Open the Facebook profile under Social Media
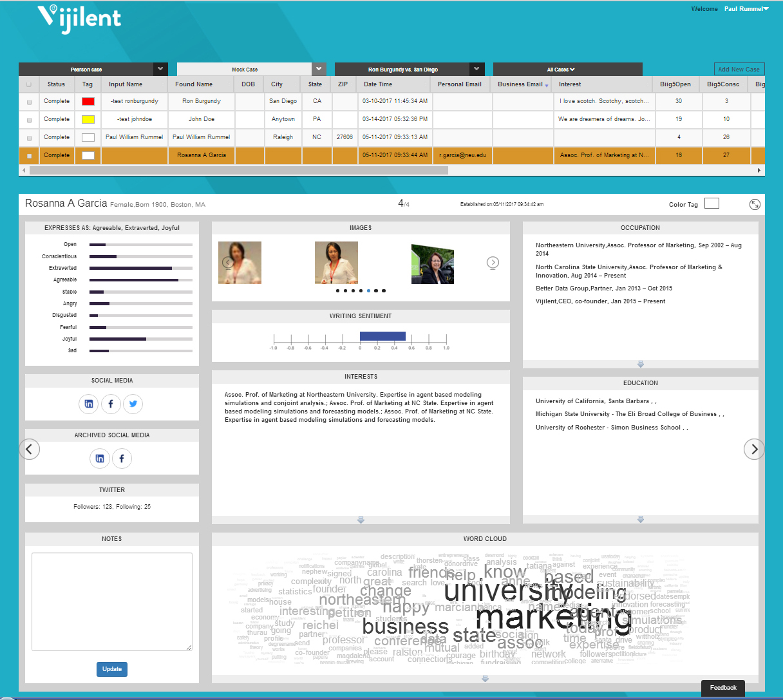Screen dimensions: 783x700 point(111,404)
